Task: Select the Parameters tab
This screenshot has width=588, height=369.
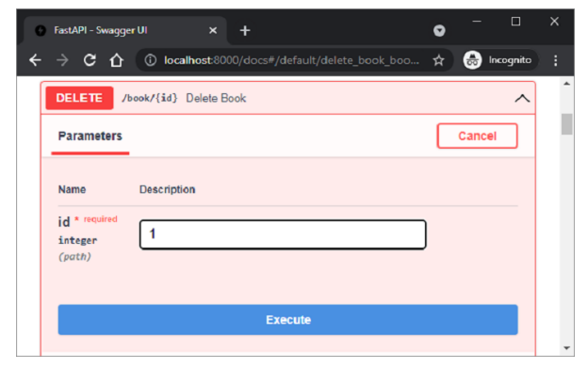Action: [90, 136]
